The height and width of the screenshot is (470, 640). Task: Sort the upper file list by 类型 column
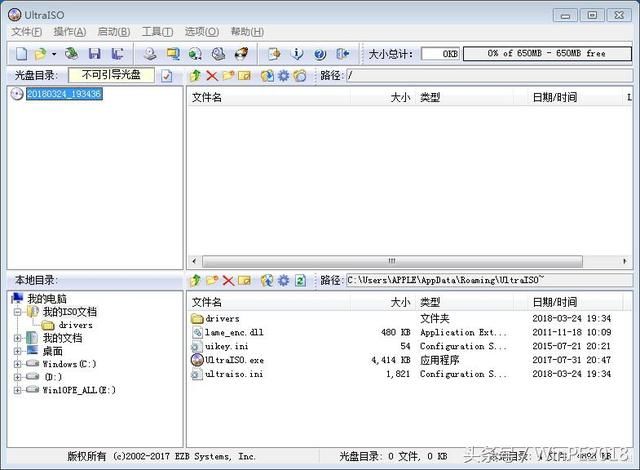[464, 98]
